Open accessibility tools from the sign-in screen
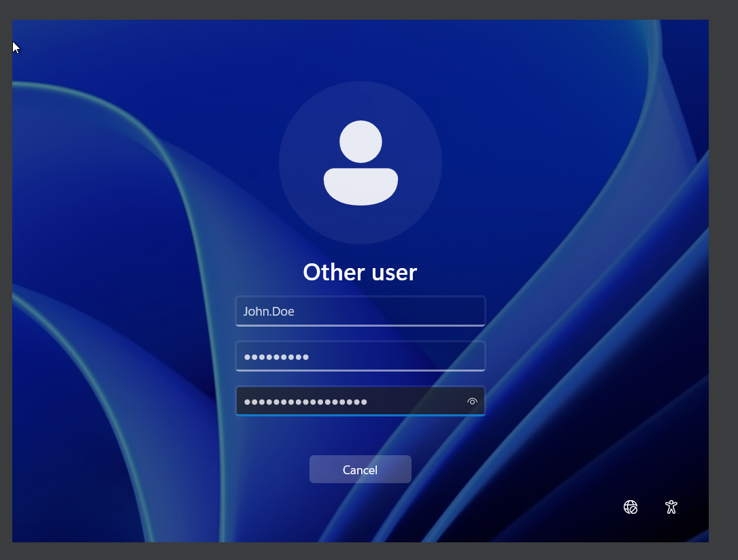The width and height of the screenshot is (738, 560). point(671,507)
